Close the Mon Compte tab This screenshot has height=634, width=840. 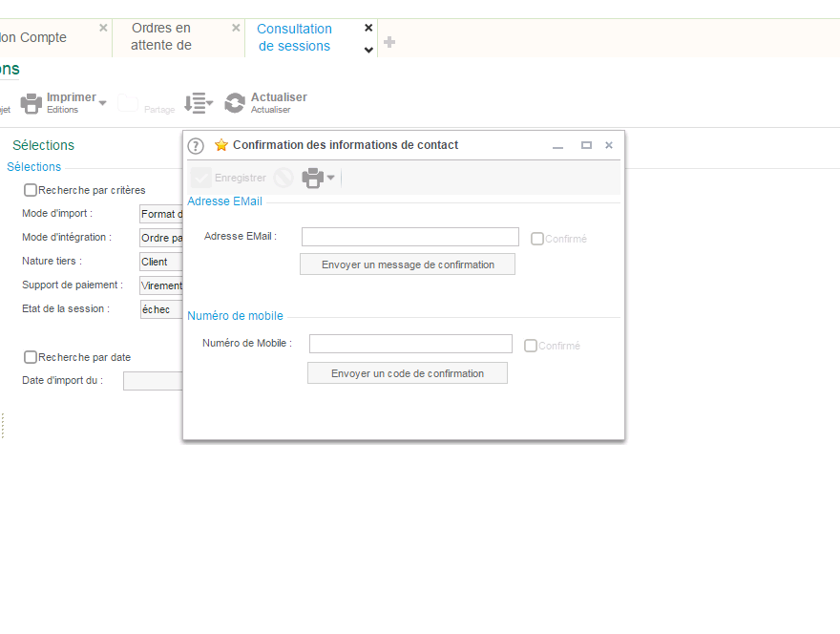tap(103, 28)
